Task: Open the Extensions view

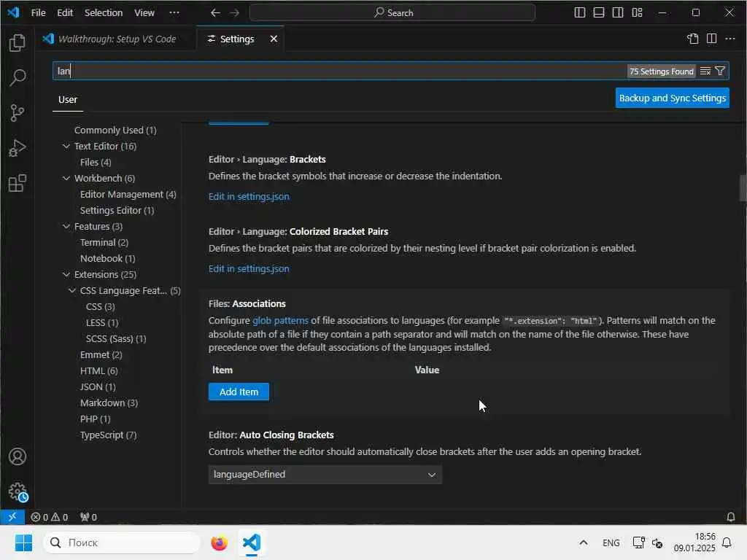Action: pos(18,183)
